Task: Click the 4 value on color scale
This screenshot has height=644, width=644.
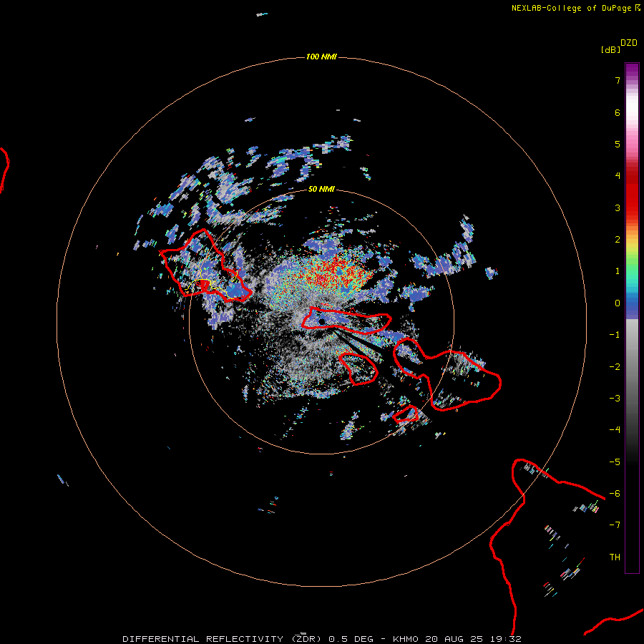Action: (x=618, y=176)
